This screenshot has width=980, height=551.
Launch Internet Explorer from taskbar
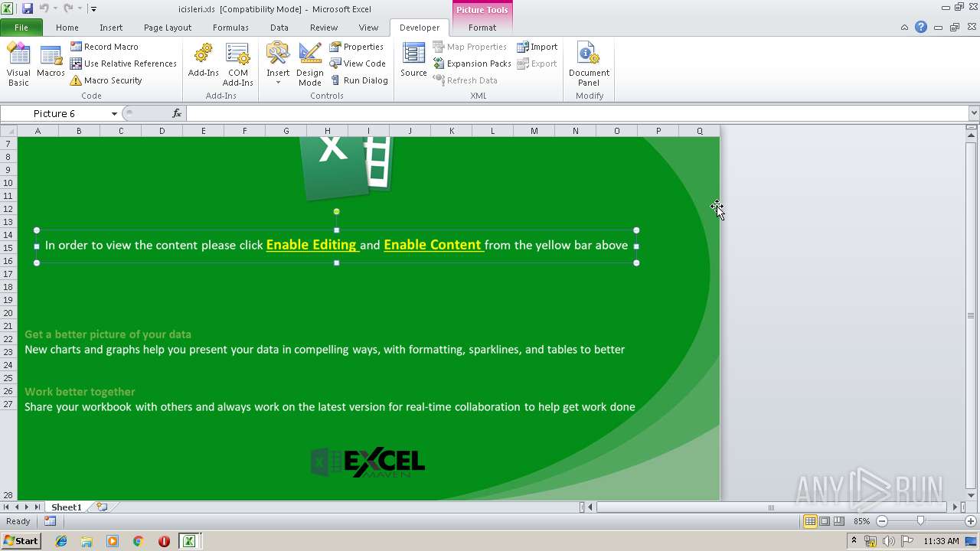coord(61,541)
